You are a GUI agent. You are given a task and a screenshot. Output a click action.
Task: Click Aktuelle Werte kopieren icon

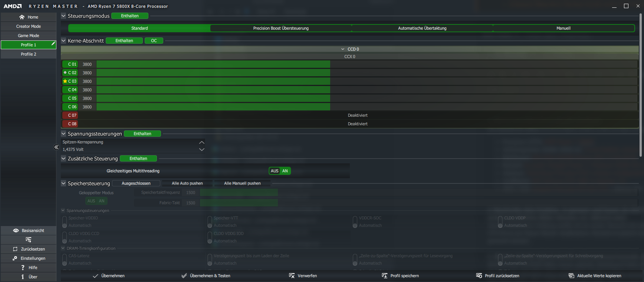tap(571, 276)
